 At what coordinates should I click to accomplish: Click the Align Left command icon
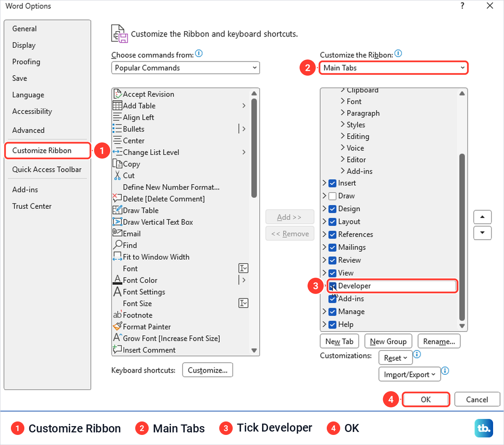click(118, 117)
